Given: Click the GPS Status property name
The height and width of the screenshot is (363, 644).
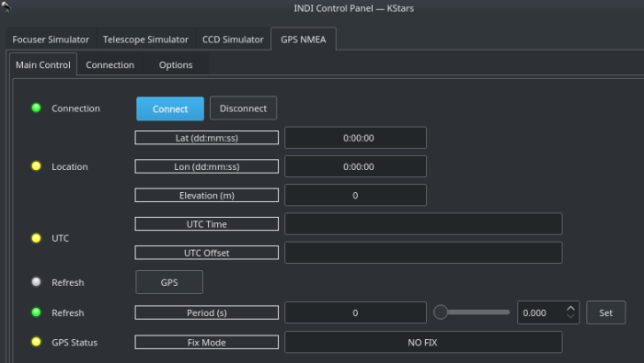Looking at the screenshot, I should click(75, 342).
